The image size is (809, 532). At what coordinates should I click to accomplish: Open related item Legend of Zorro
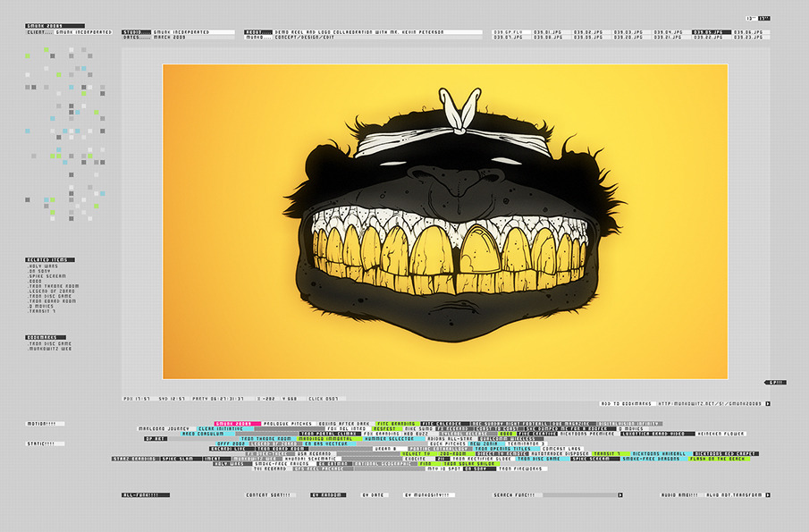52,291
